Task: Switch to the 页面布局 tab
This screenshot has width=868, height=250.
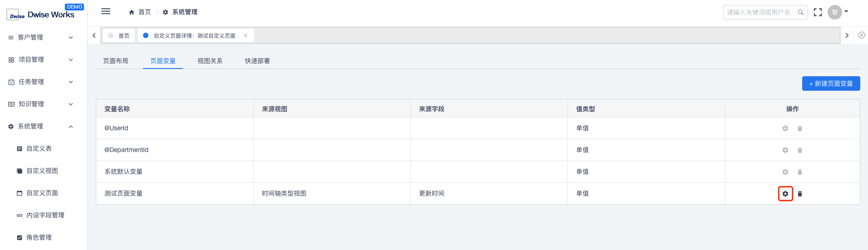Action: tap(116, 61)
